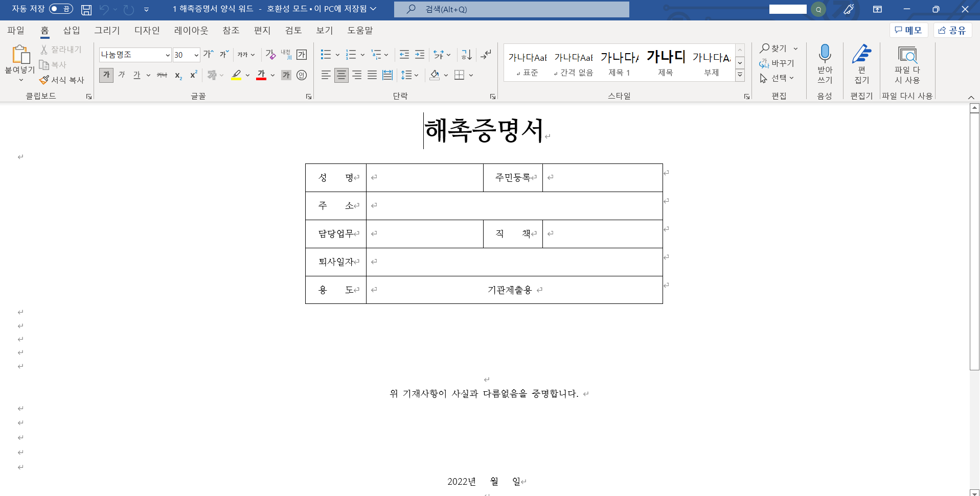Image resolution: width=980 pixels, height=496 pixels.
Task: Click the Save icon in title bar
Action: coord(86,9)
